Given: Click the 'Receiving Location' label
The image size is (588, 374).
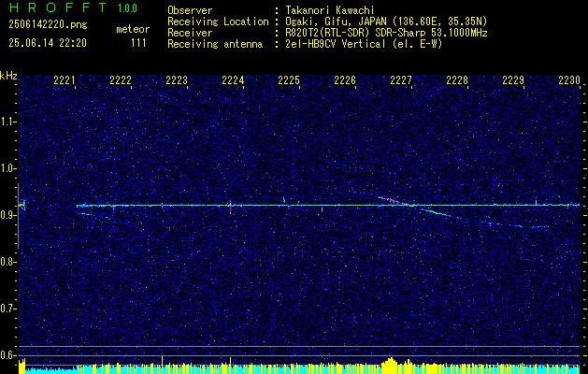Looking at the screenshot, I should click(218, 22).
